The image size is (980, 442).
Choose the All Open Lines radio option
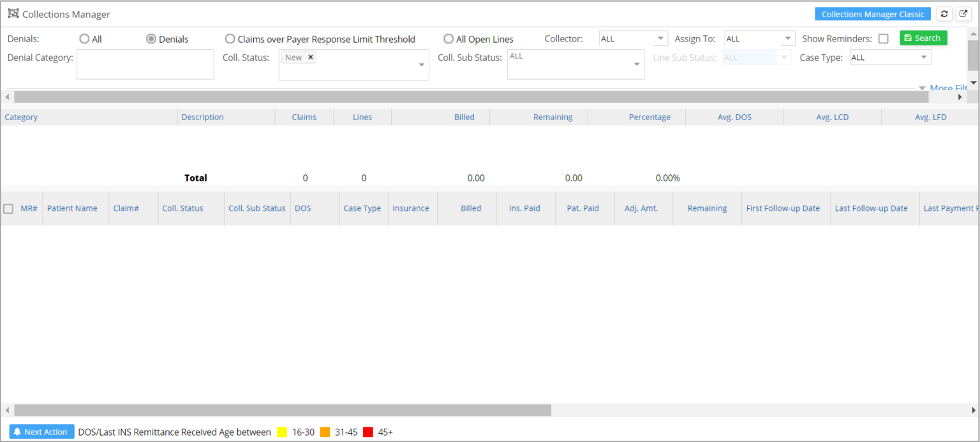click(x=449, y=38)
